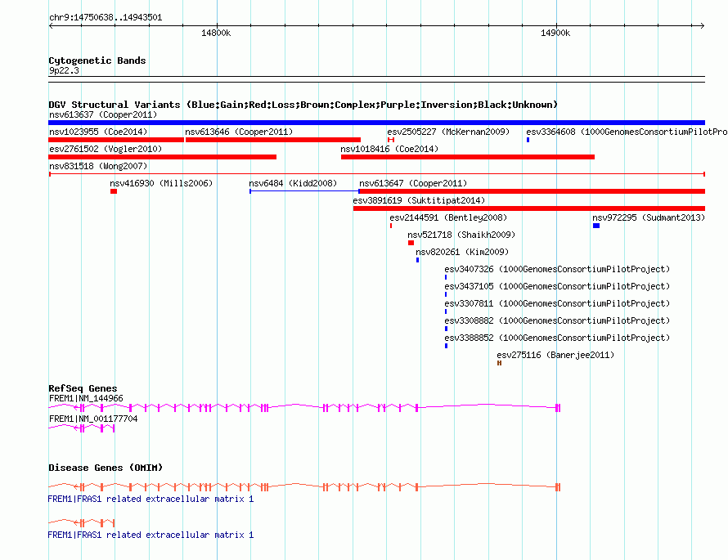Click the blue nsv972295 gain marker
The width and height of the screenshot is (728, 560).
596,226
